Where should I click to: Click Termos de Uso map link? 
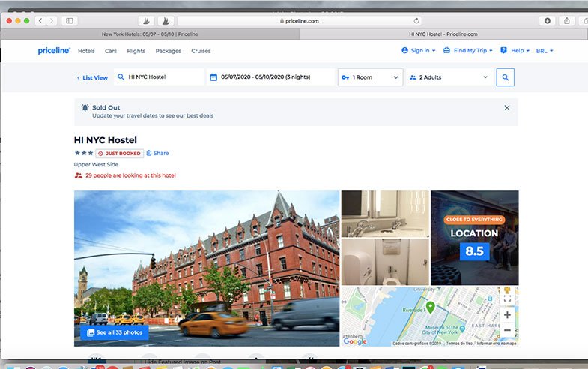pyautogui.click(x=459, y=343)
